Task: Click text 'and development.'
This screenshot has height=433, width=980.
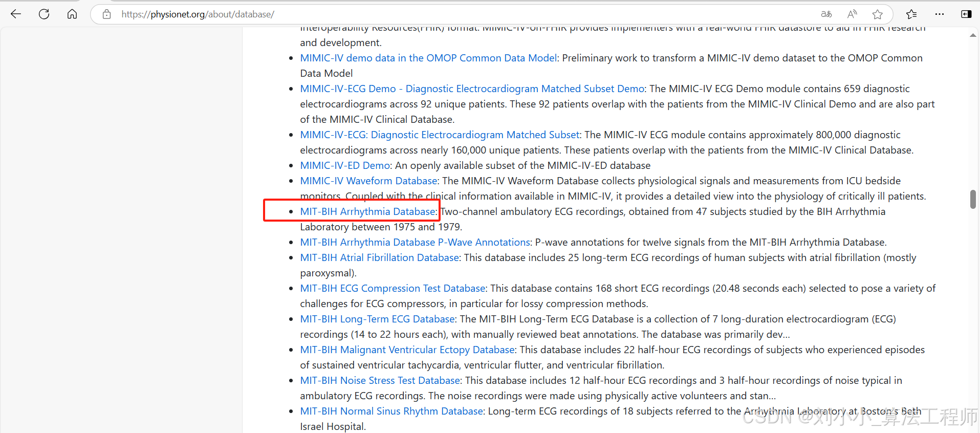Action: pyautogui.click(x=341, y=42)
